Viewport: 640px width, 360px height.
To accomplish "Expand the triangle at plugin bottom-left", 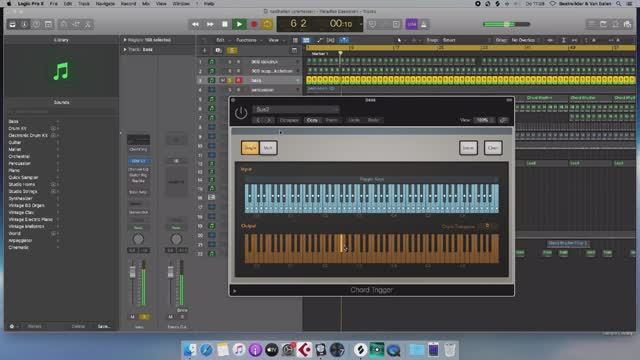I will pyautogui.click(x=235, y=291).
